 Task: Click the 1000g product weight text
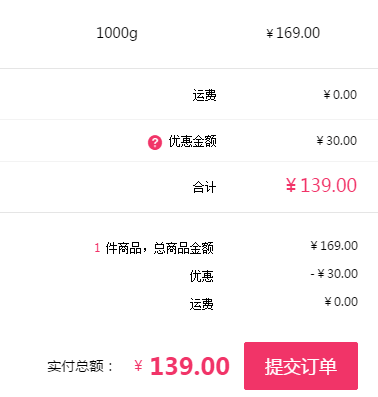coord(117,33)
